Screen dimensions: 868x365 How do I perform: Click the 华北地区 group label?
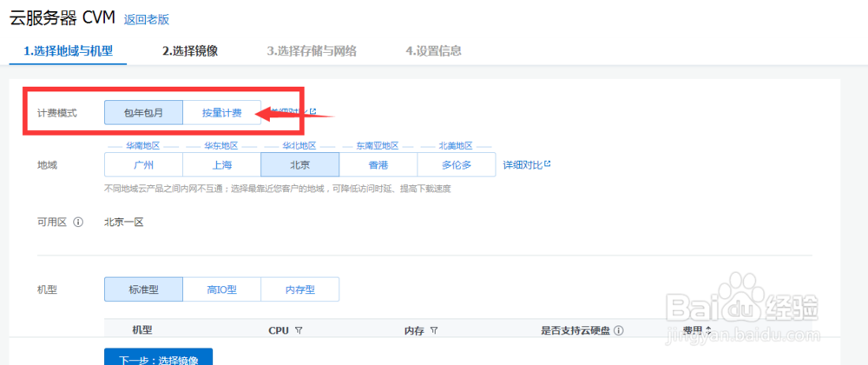pyautogui.click(x=299, y=146)
